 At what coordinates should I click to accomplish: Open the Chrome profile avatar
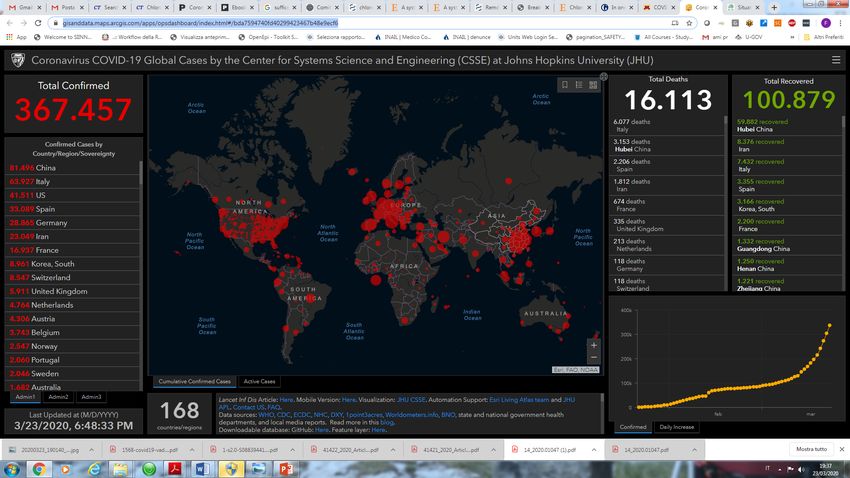(x=826, y=23)
